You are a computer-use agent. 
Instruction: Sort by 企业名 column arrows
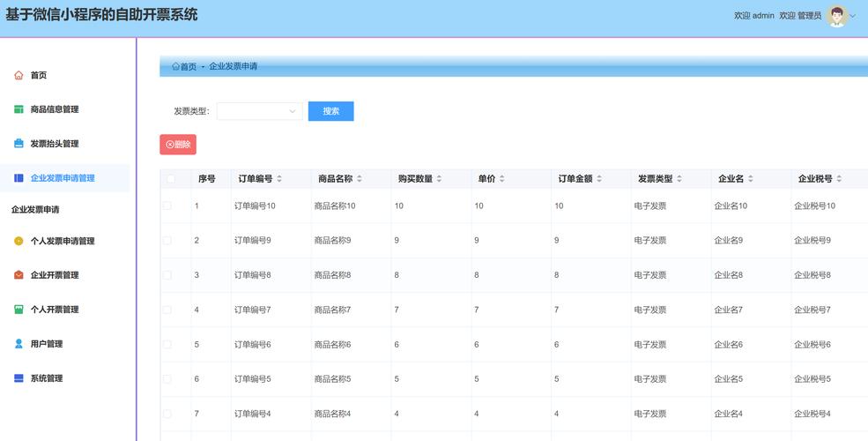751,178
